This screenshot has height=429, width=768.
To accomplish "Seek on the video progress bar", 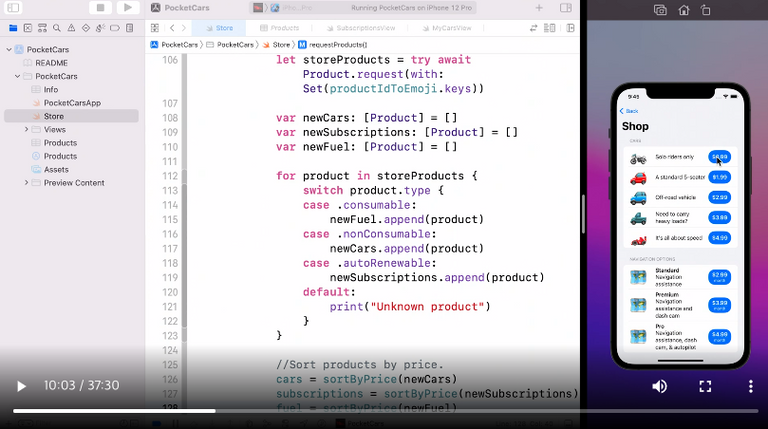I will (385, 411).
